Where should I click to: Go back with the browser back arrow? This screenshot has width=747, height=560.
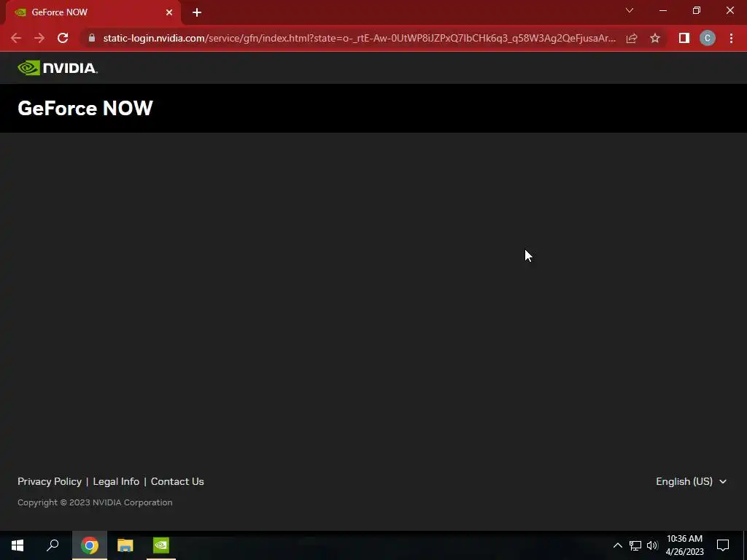pos(16,38)
